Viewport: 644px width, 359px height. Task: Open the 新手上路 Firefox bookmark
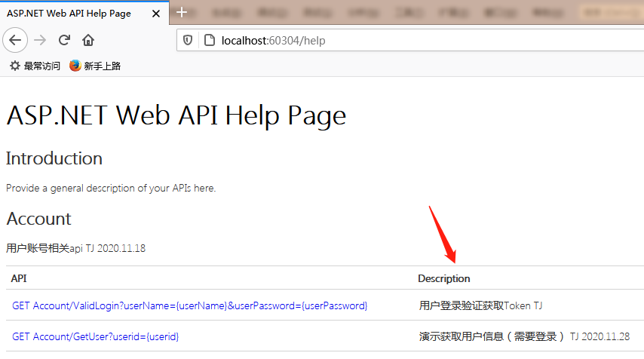[95, 66]
